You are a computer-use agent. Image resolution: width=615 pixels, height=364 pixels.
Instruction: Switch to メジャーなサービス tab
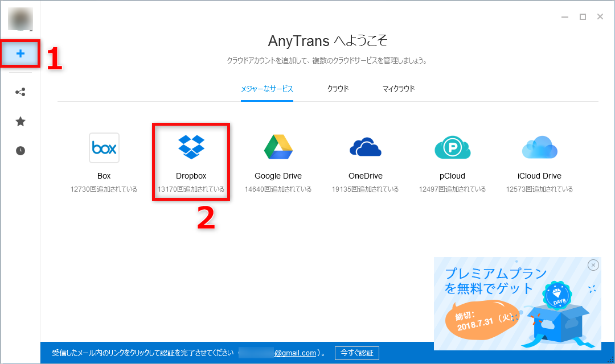(266, 89)
